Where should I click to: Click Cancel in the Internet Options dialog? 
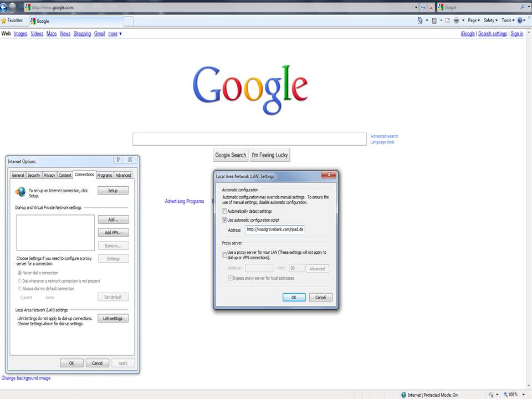[98, 363]
